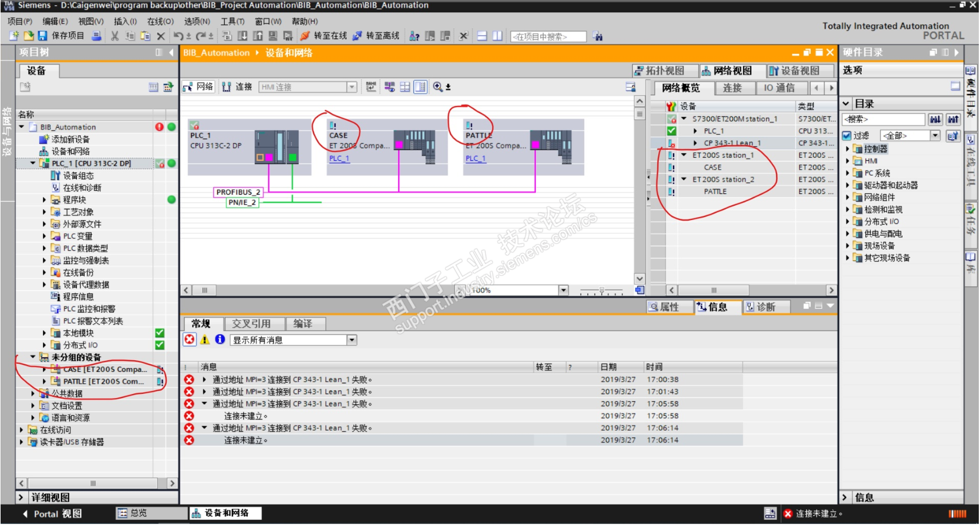The image size is (980, 527).
Task: Open the 在线(O) menu
Action: pos(160,21)
